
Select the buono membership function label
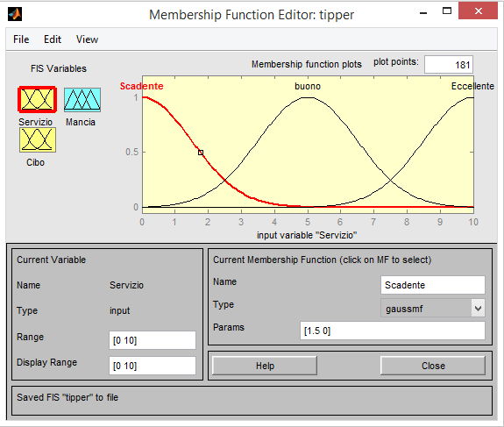(308, 86)
